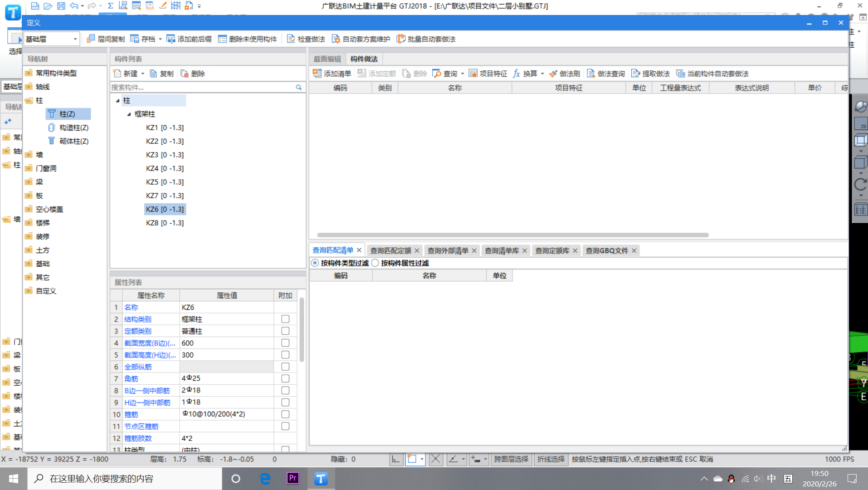Click 批量自动套做法 button
The width and height of the screenshot is (868, 490).
(426, 39)
